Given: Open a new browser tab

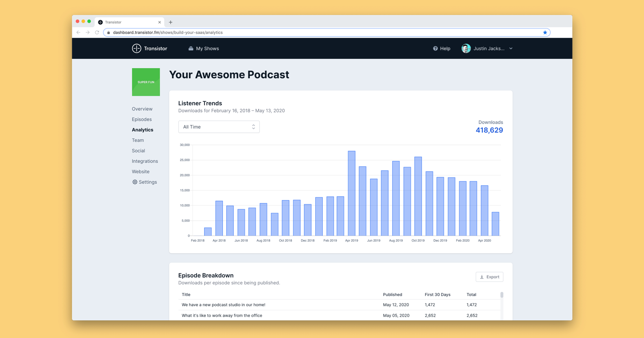Looking at the screenshot, I should (171, 22).
